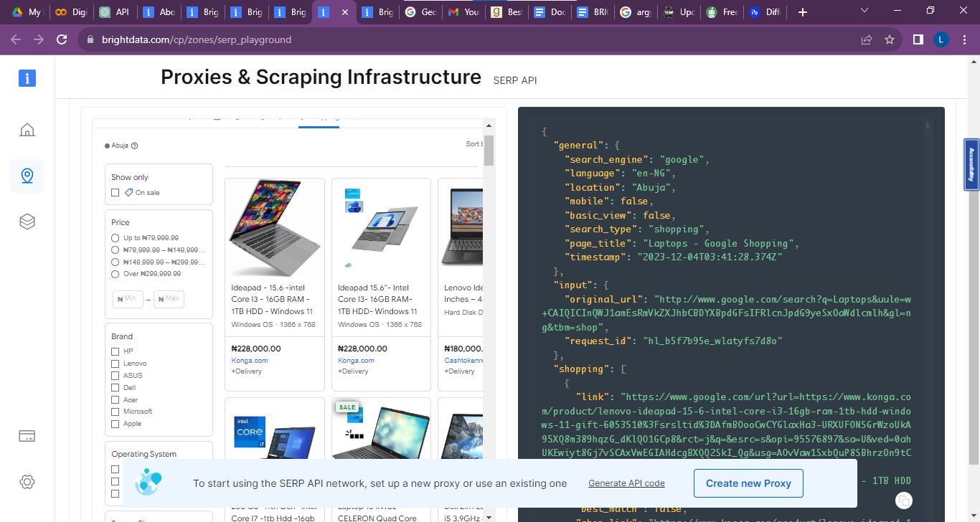980x522 pixels.
Task: Switch to the ChatGPT API browser tab
Action: coord(114,12)
